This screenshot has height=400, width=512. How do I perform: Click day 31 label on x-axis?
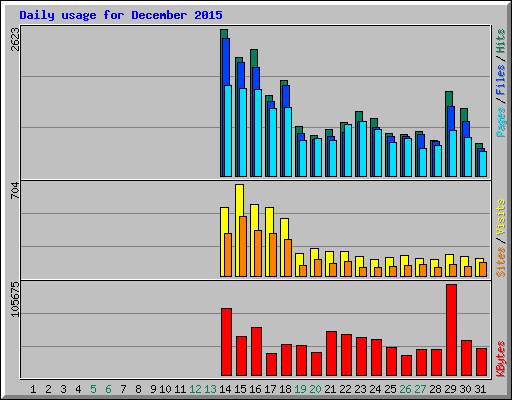coord(480,389)
